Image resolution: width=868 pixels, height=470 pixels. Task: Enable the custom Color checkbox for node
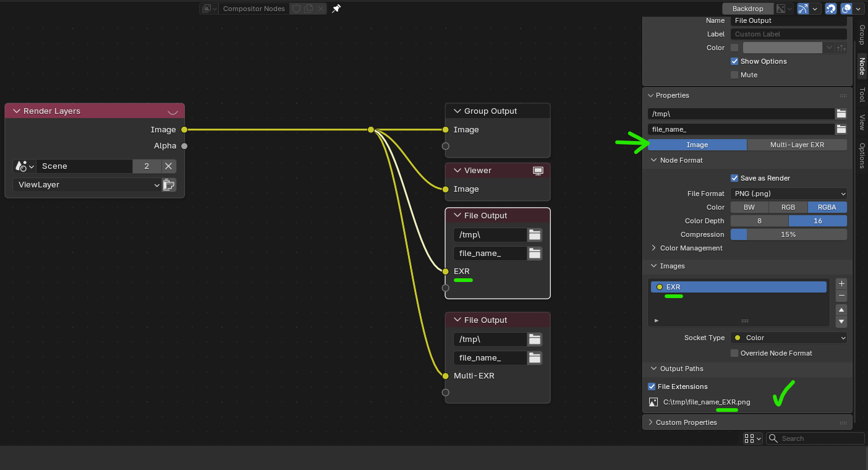[x=734, y=48]
